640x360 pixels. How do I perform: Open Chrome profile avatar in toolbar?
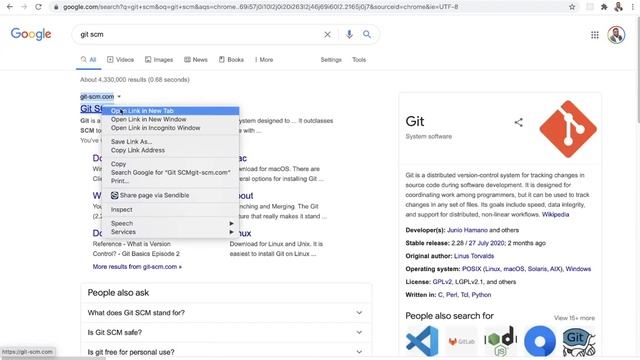pos(619,7)
